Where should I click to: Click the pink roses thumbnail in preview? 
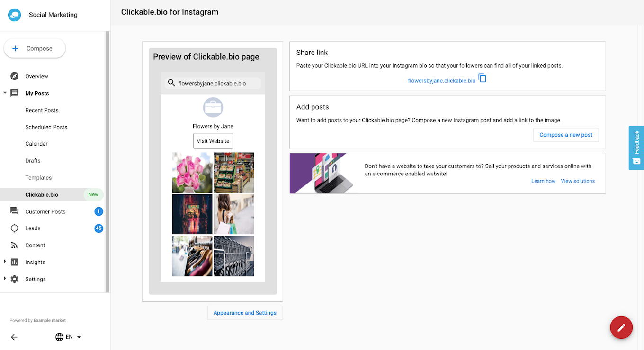click(192, 172)
